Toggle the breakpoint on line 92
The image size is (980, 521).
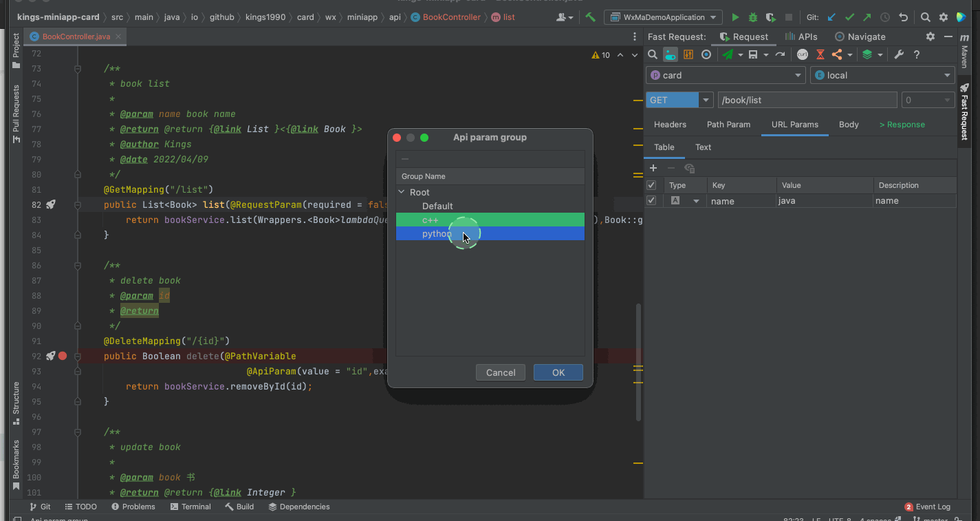point(63,356)
